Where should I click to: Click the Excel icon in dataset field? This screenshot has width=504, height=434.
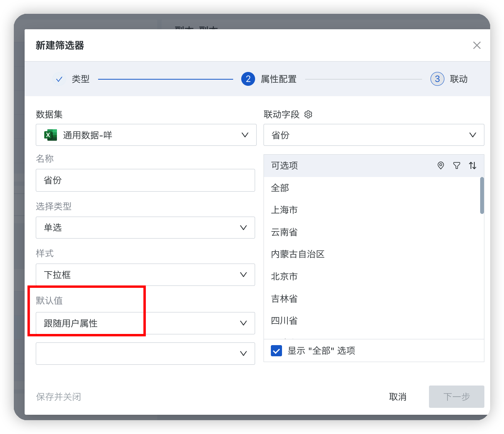click(x=50, y=135)
